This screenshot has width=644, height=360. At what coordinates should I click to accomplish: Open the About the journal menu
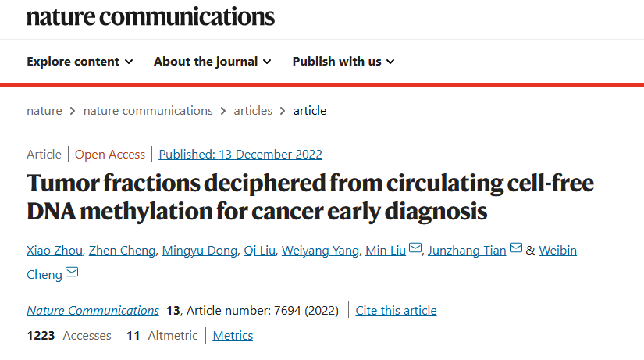(212, 62)
